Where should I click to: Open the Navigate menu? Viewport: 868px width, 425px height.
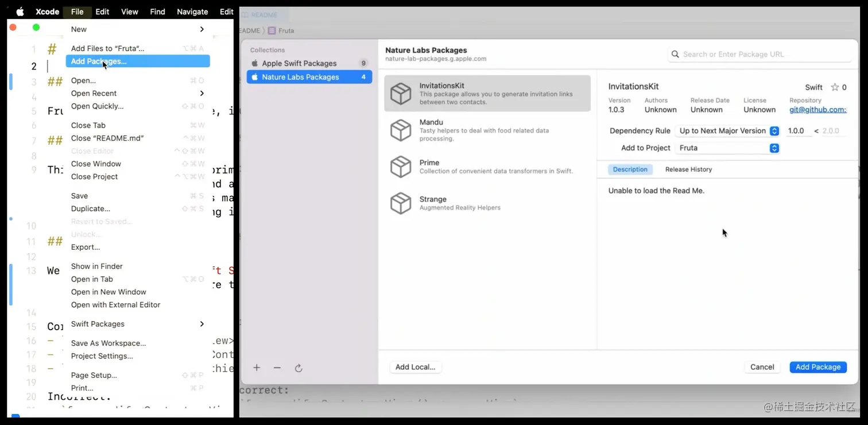pyautogui.click(x=192, y=11)
